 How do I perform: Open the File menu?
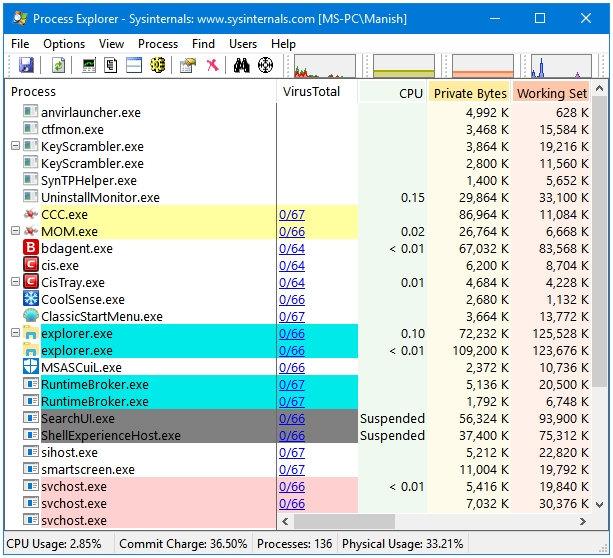[20, 44]
